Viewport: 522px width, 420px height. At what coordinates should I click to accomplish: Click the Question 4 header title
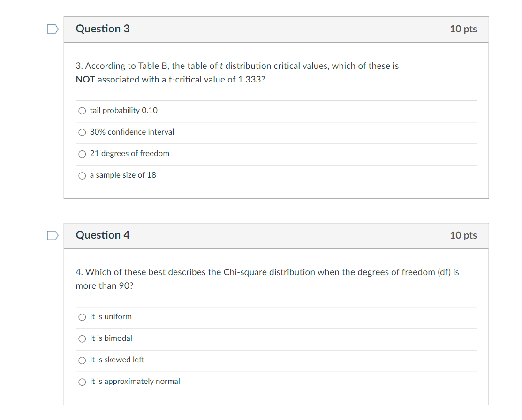click(103, 235)
